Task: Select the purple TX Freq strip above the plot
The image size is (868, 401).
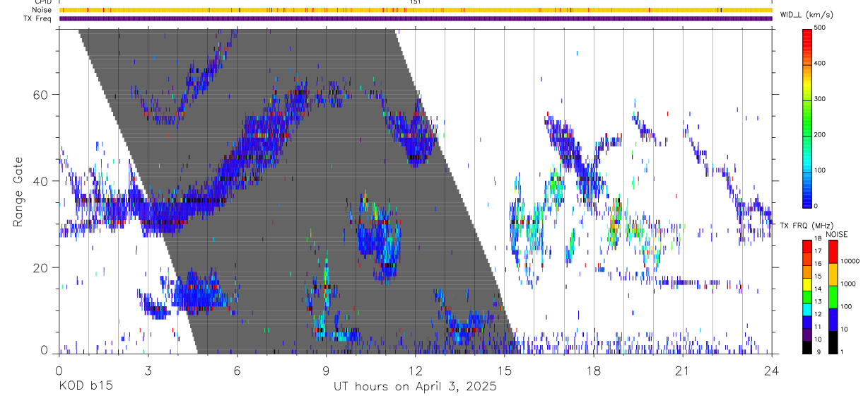Action: (416, 18)
